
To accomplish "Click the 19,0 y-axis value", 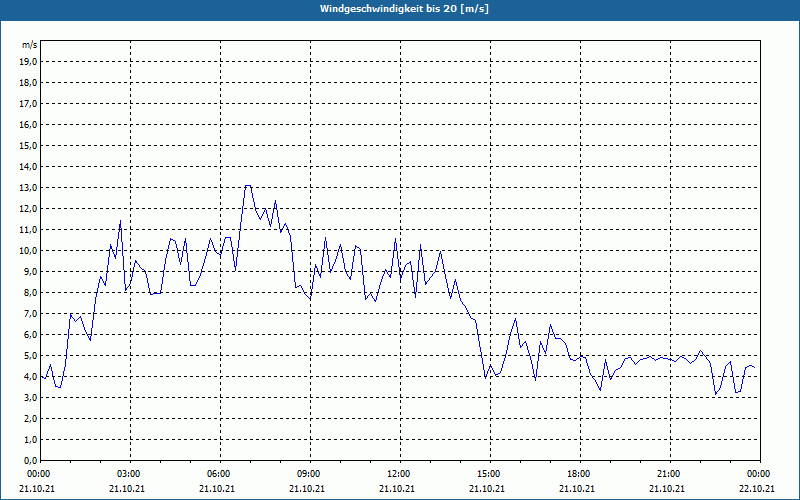I will 29,62.
